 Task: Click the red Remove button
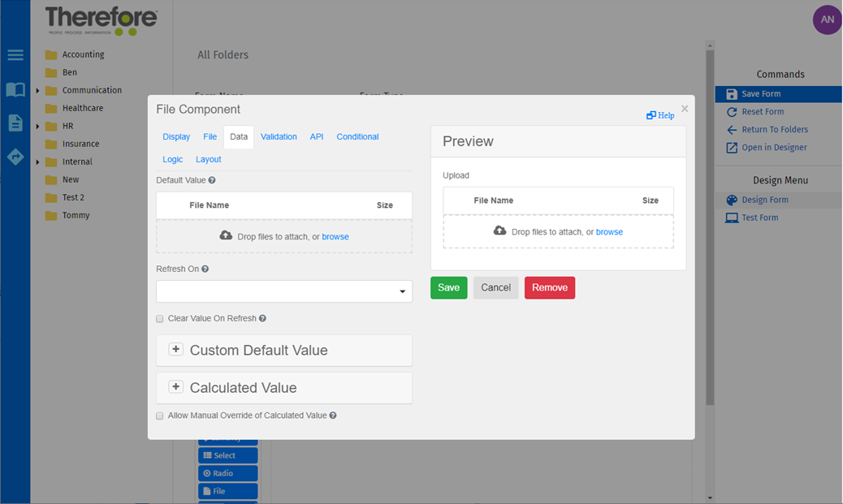549,288
